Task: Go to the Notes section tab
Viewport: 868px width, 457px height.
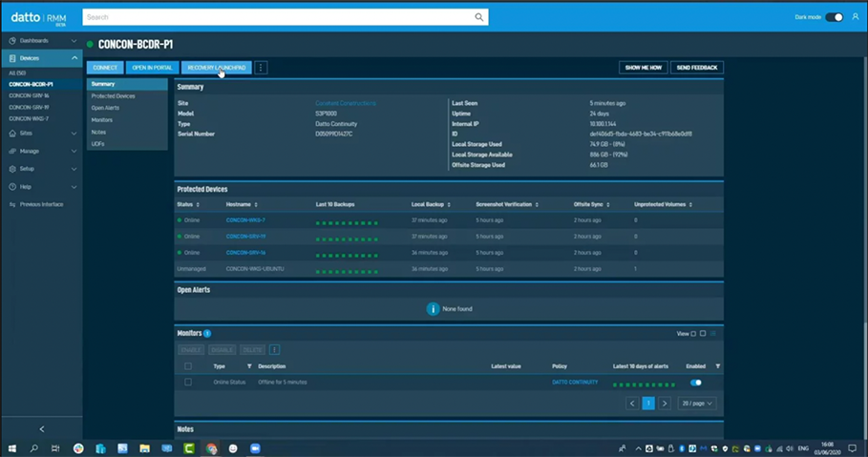Action: click(x=98, y=133)
